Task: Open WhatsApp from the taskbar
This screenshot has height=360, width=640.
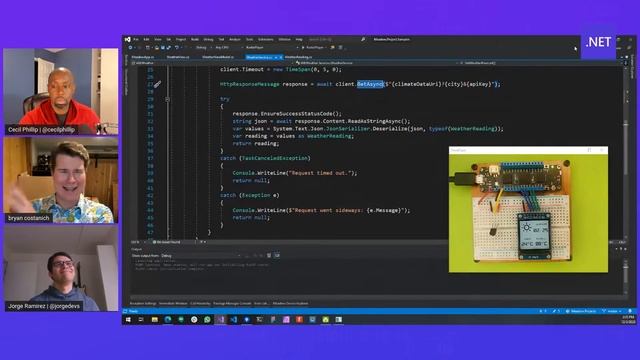Action: coord(207,320)
